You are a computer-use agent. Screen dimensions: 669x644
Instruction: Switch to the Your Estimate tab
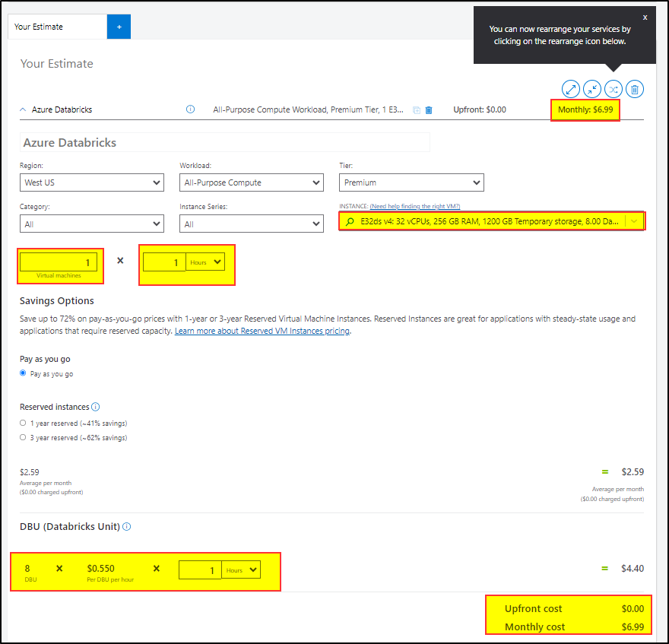point(57,27)
